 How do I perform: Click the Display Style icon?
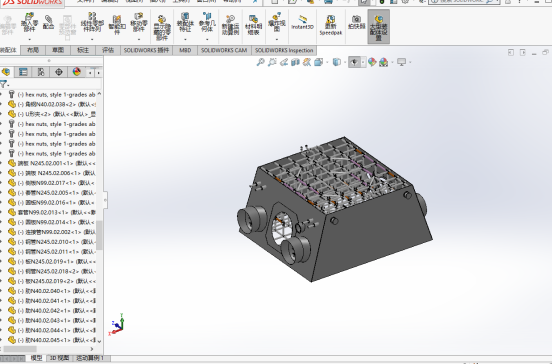pos(337,62)
